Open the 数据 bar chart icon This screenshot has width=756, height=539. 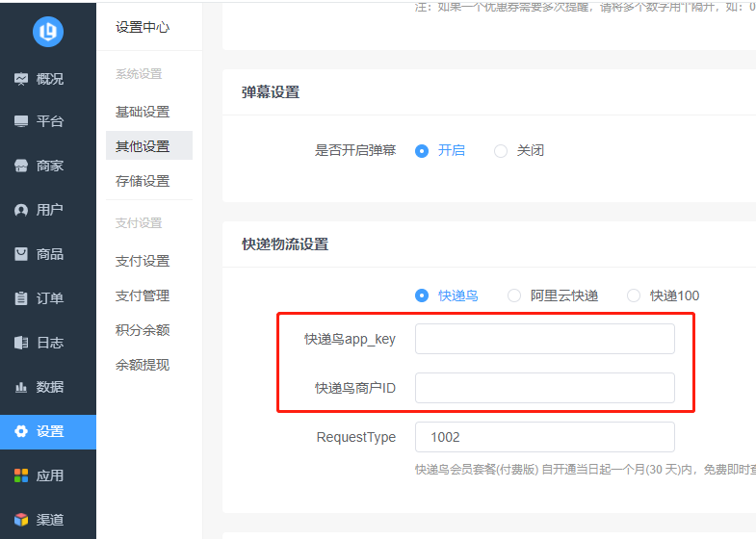21,387
